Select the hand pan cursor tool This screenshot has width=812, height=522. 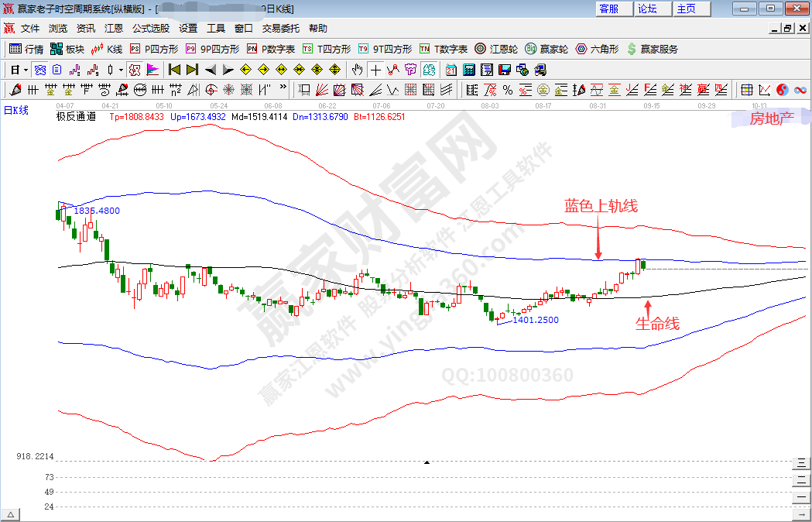pos(357,70)
